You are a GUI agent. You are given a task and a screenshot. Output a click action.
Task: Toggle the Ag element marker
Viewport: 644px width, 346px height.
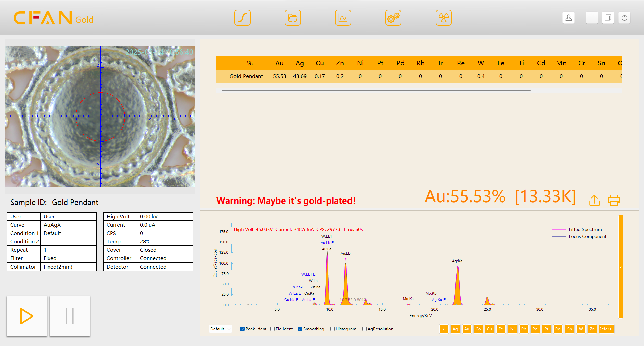click(x=455, y=329)
